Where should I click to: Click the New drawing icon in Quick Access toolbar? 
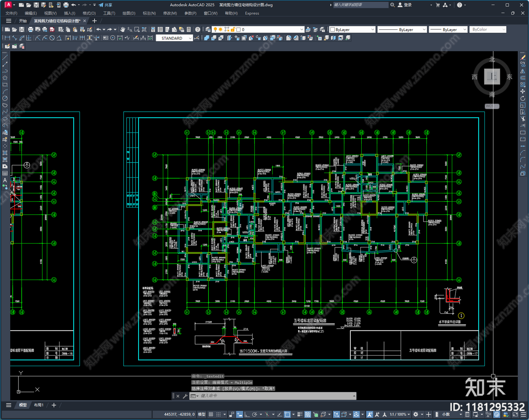tap(21, 5)
